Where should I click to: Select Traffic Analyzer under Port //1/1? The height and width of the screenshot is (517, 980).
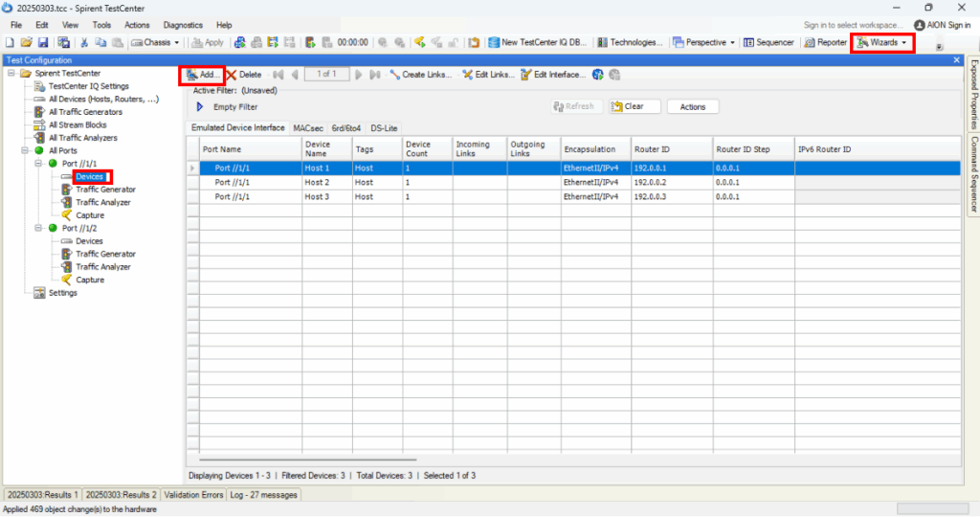[103, 203]
